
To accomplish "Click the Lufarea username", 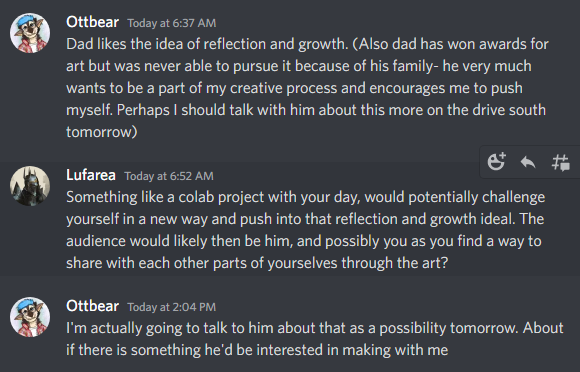I will point(91,175).
